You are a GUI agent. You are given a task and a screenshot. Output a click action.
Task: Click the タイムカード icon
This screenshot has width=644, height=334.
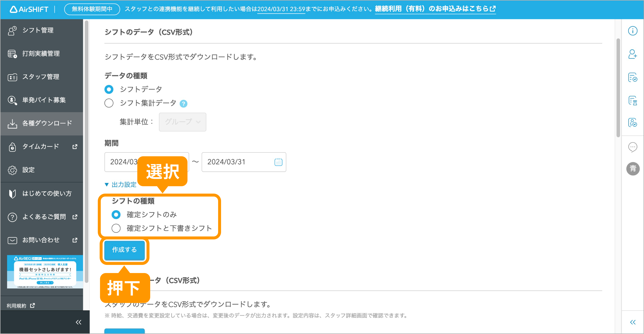point(12,147)
